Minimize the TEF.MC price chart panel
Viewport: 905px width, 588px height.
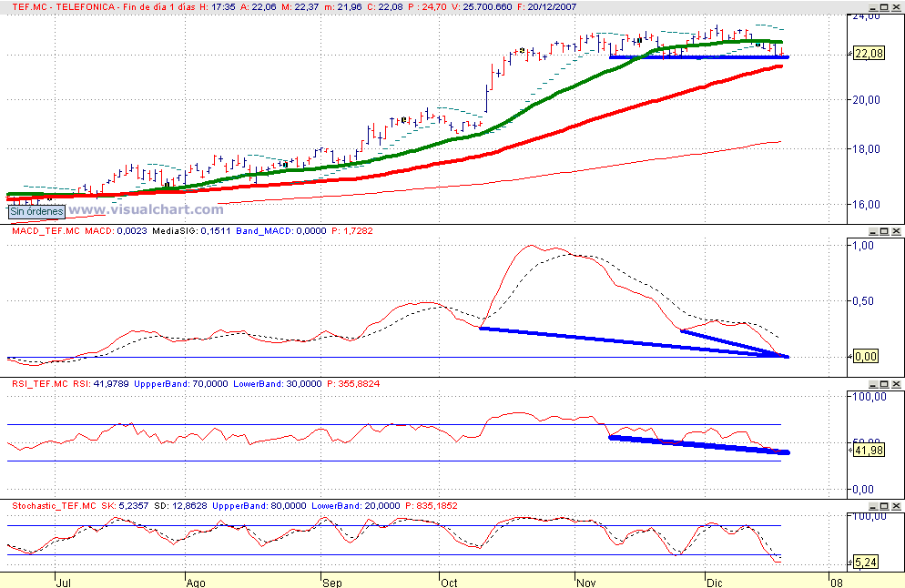[872, 7]
